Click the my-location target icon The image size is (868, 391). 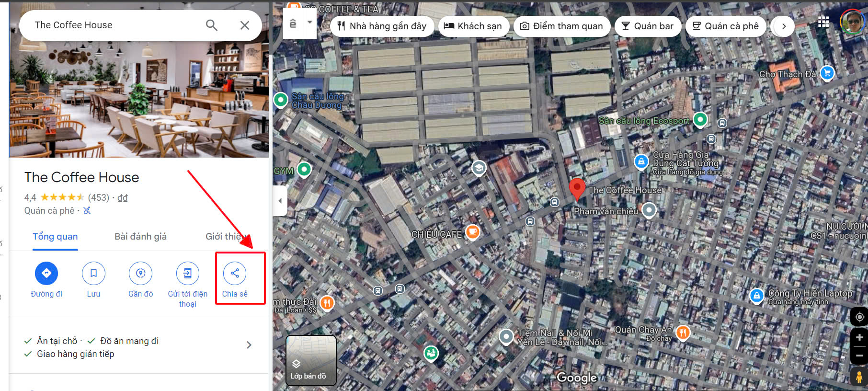[x=859, y=317]
